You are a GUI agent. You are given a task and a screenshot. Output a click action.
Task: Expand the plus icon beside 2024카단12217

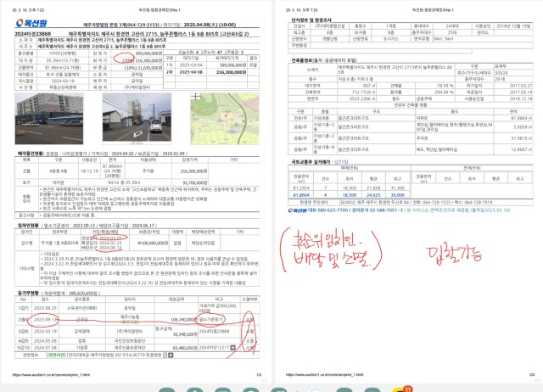(232, 347)
